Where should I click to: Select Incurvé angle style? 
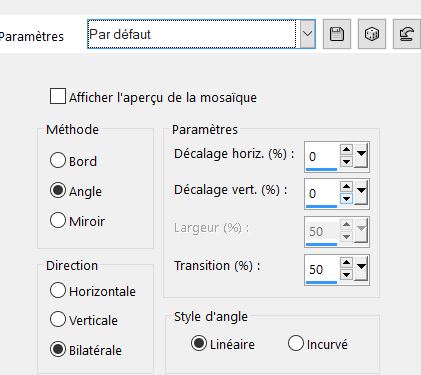pyautogui.click(x=296, y=343)
